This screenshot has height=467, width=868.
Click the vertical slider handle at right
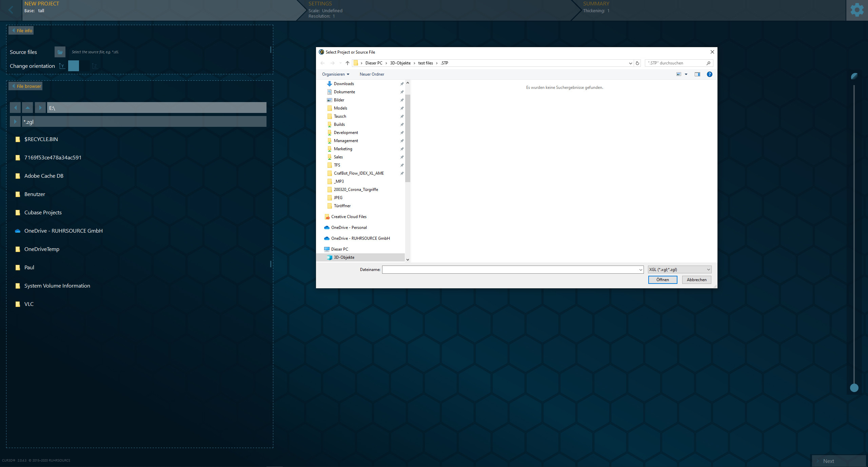pos(854,388)
